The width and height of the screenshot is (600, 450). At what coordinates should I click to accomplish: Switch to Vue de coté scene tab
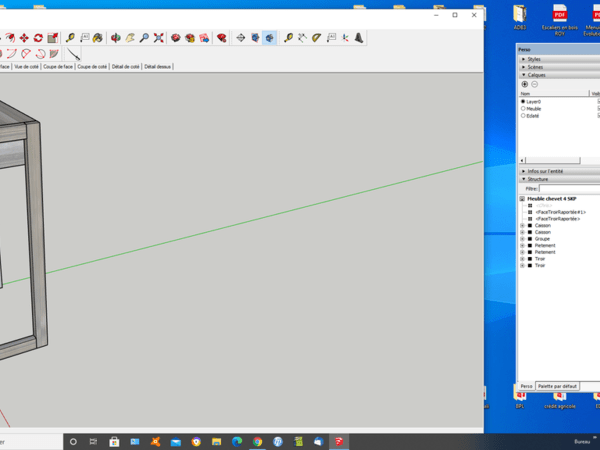[x=26, y=67]
